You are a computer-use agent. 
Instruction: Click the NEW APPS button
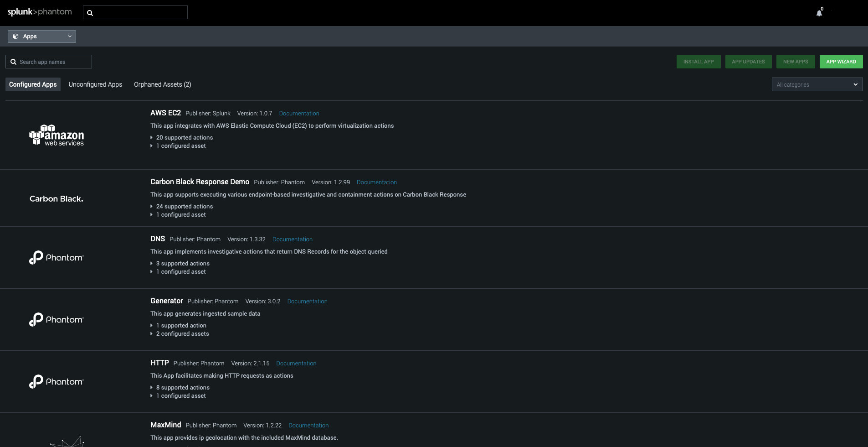point(796,62)
